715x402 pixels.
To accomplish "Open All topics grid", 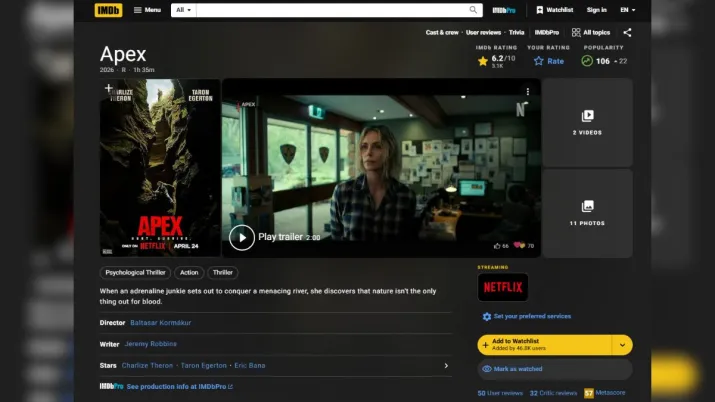I will (x=591, y=32).
